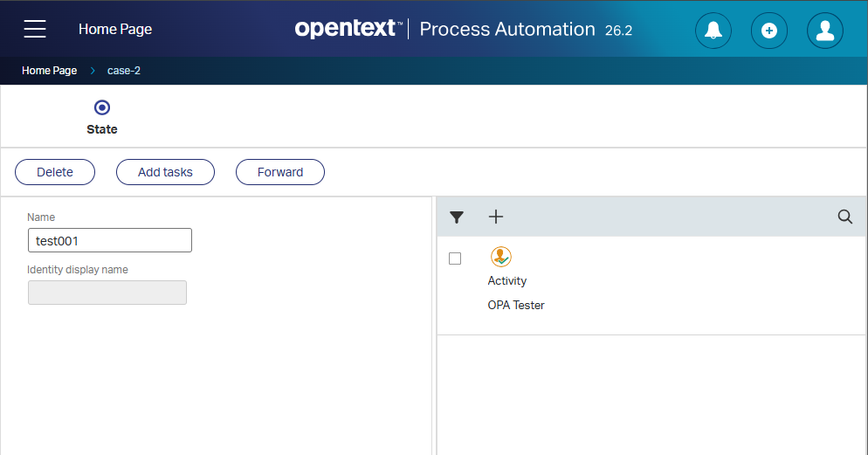This screenshot has height=455, width=868.
Task: Select the case-2 breadcrumb item
Action: click(124, 70)
